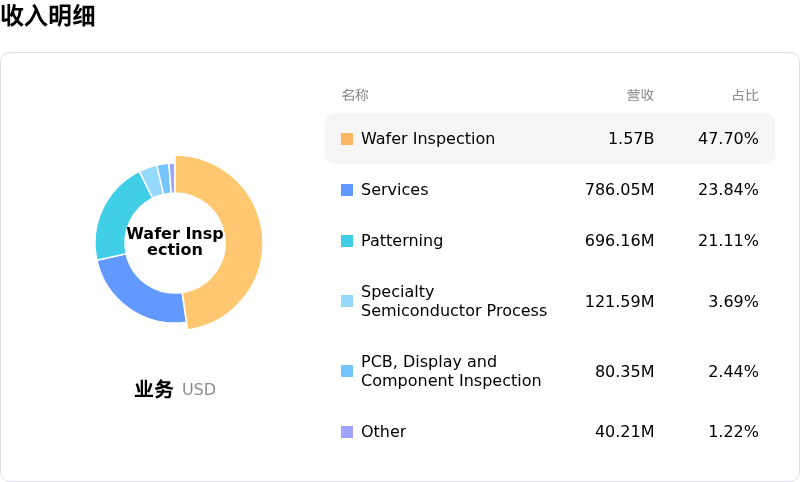The width and height of the screenshot is (800, 482).
Task: Click the 营收 column header
Action: (640, 95)
